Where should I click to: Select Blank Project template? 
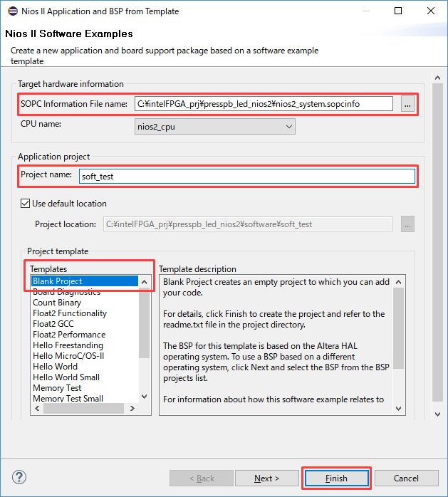85,281
